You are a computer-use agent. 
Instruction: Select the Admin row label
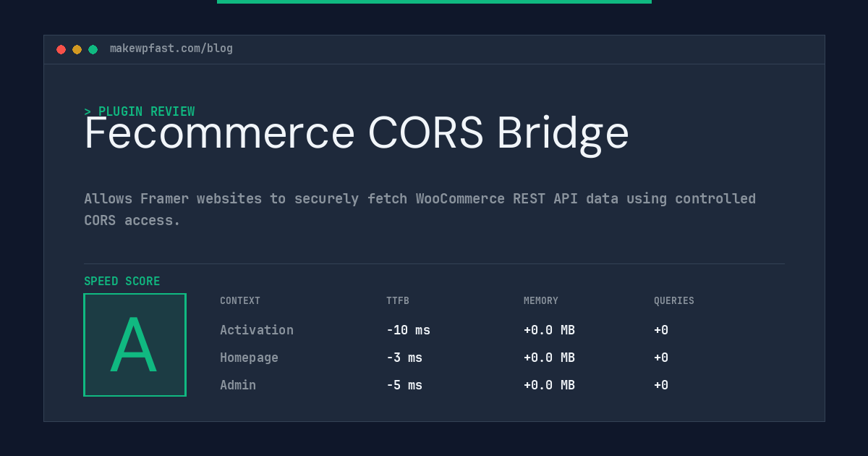238,385
